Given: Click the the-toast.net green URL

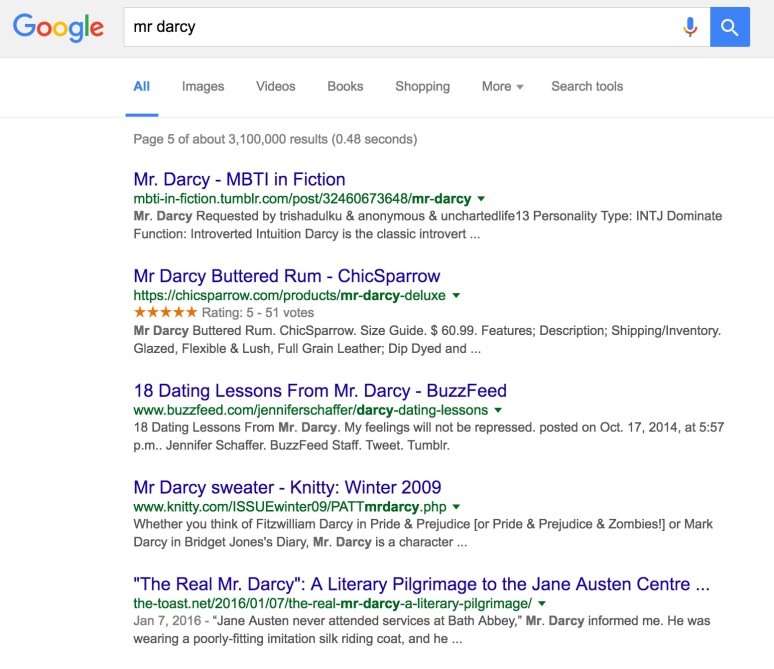Looking at the screenshot, I should click(333, 603).
